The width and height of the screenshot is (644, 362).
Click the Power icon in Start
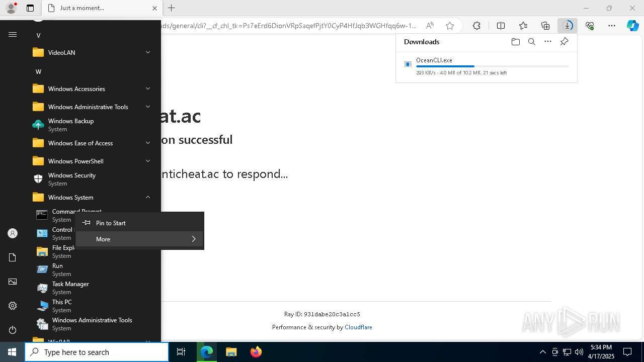pyautogui.click(x=13, y=330)
